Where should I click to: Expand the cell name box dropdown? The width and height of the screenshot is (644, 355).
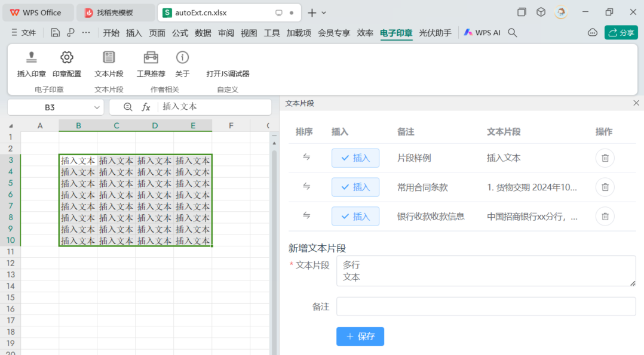97,107
